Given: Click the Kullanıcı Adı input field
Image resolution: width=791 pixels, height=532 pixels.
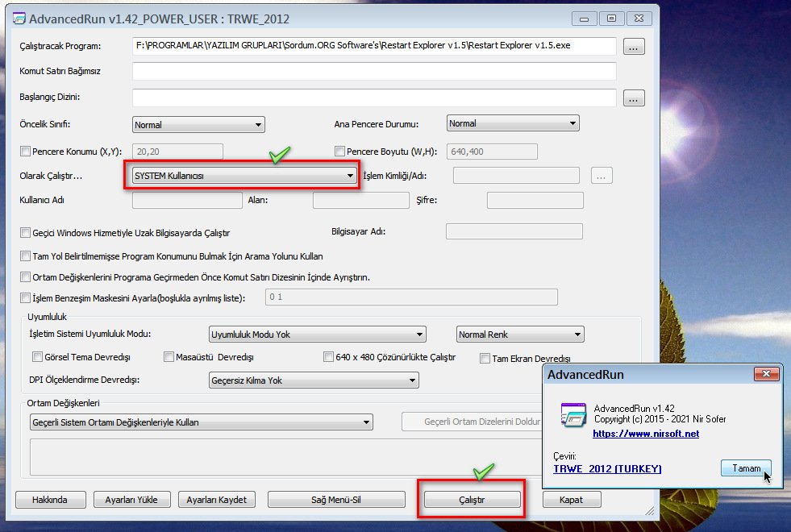Looking at the screenshot, I should coord(187,200).
